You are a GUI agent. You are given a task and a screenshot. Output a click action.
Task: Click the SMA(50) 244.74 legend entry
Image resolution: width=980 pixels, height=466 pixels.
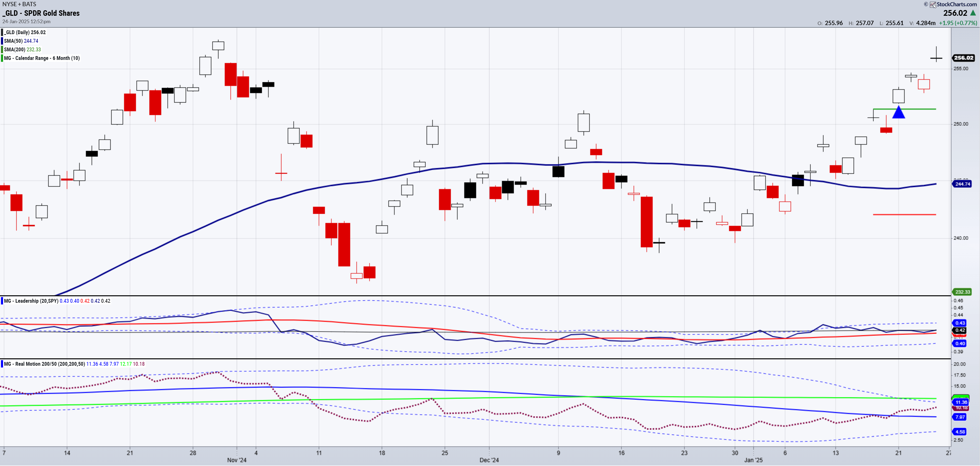pyautogui.click(x=21, y=41)
